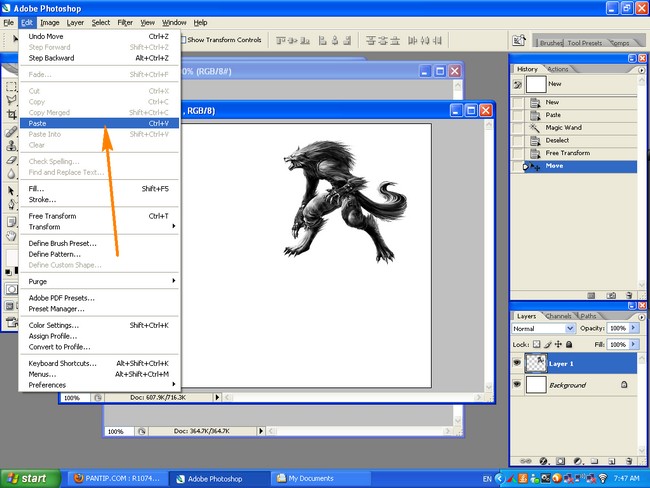
Task: Select the Eraser tool
Action: click(x=11, y=160)
